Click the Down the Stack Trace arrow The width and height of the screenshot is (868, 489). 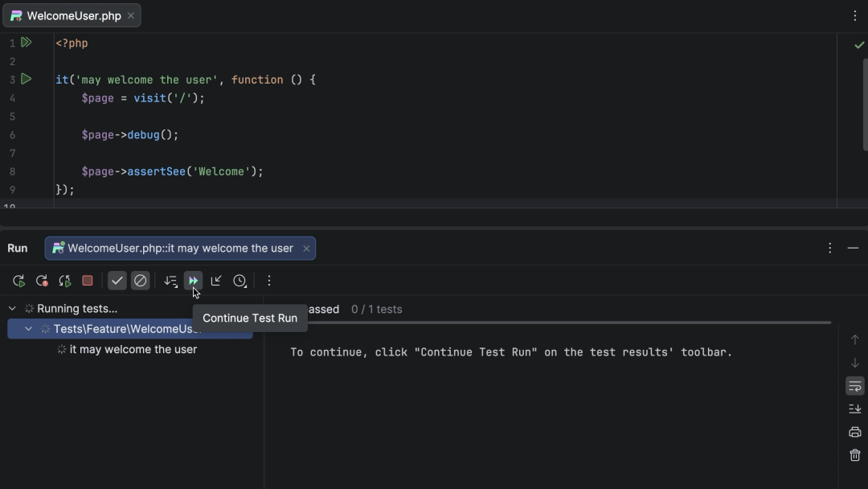pos(854,363)
